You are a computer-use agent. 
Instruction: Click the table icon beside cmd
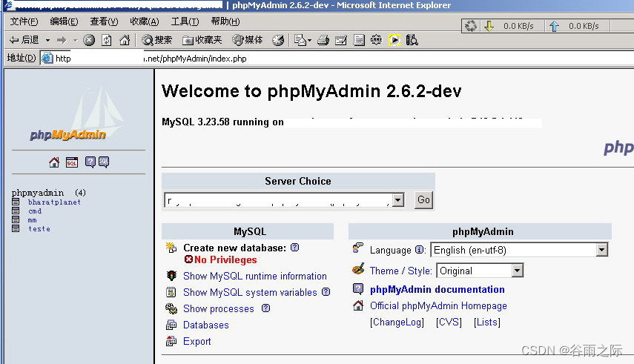click(16, 211)
